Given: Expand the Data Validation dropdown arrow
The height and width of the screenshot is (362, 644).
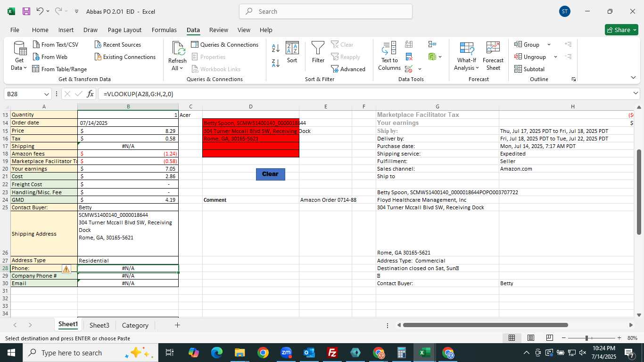Looking at the screenshot, I should pyautogui.click(x=420, y=69).
